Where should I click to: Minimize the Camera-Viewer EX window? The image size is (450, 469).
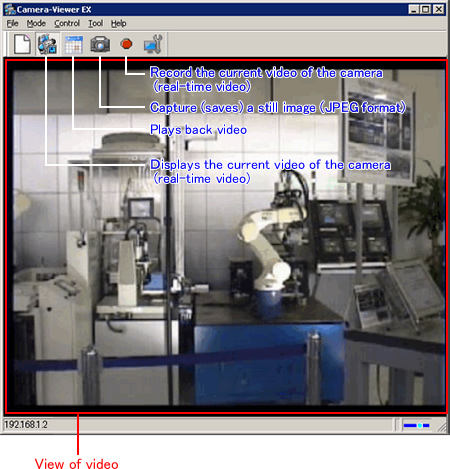[414, 9]
